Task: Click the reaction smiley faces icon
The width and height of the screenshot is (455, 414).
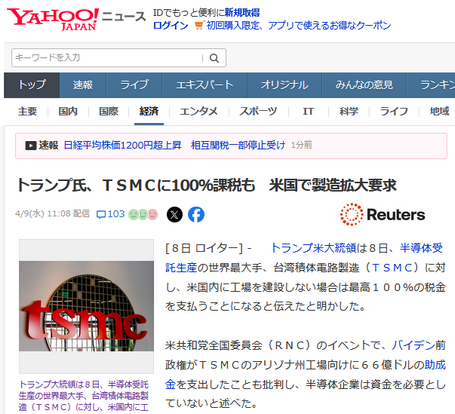Action: point(143,214)
